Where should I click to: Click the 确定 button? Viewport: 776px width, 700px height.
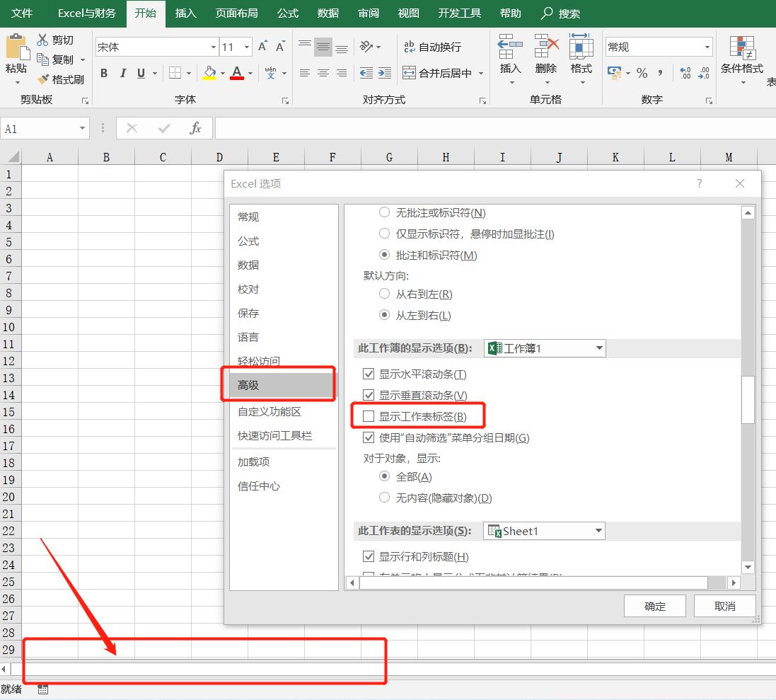pos(654,605)
